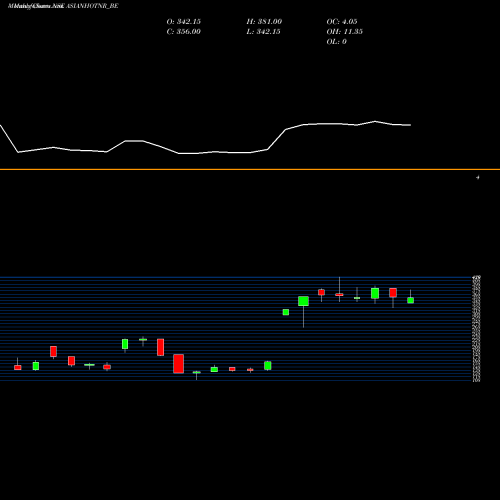Click the OC: 4.05 reading
This screenshot has height=500, width=500.
342,22
